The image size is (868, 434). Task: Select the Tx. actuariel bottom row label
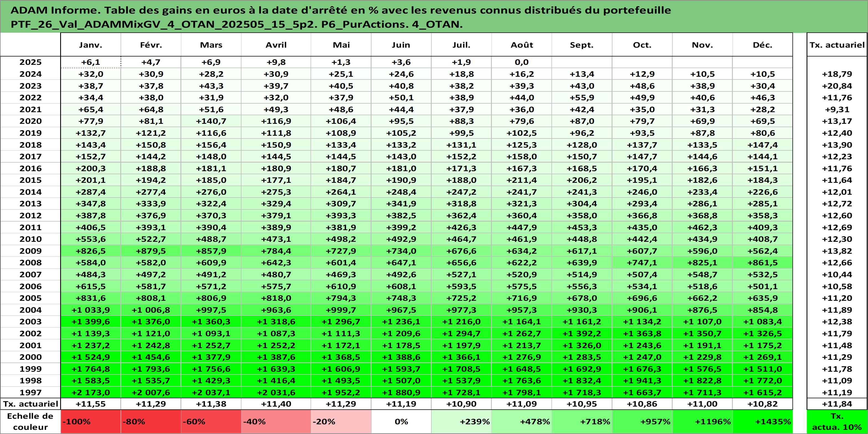(30, 404)
